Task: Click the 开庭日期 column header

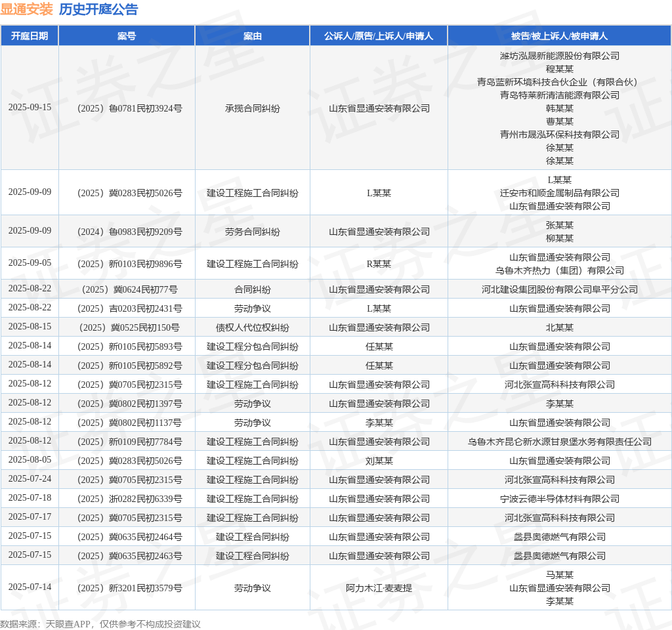Action: (x=30, y=36)
